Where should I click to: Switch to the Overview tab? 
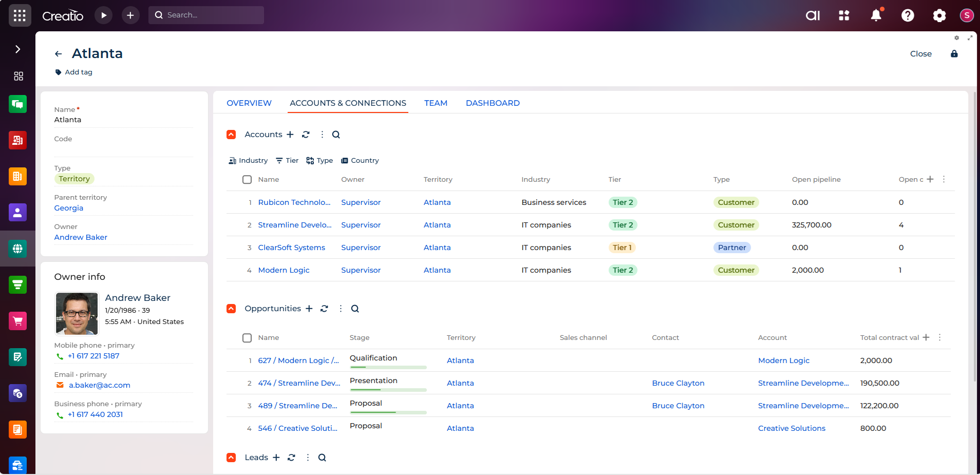coord(249,103)
